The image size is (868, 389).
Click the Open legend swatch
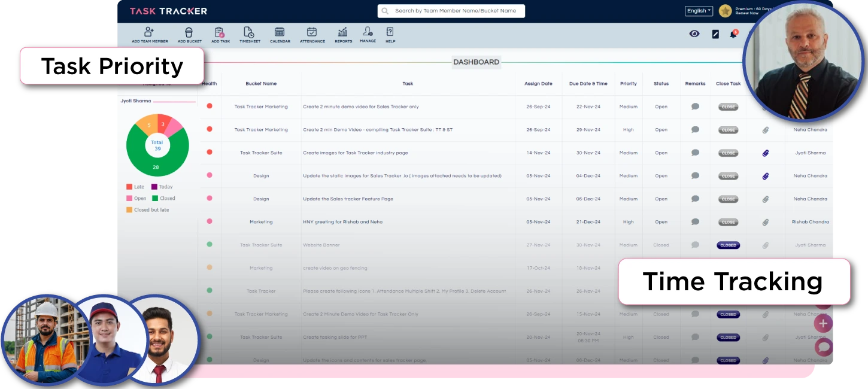pos(129,198)
